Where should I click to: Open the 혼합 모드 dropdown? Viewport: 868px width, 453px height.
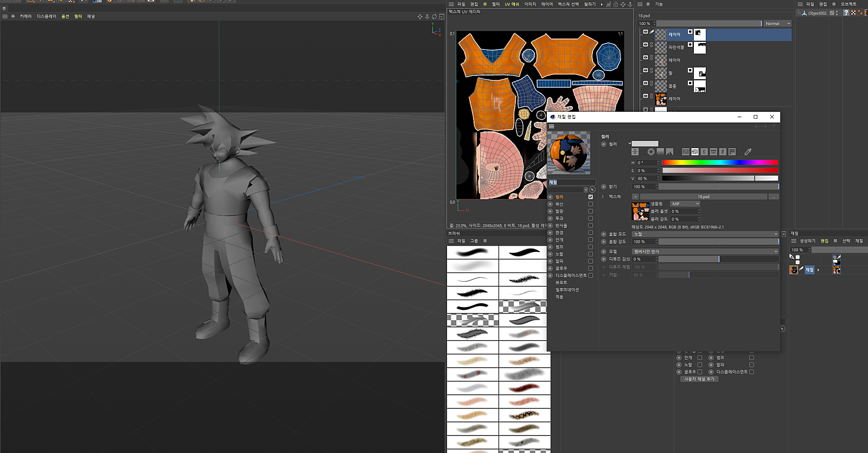click(x=705, y=234)
